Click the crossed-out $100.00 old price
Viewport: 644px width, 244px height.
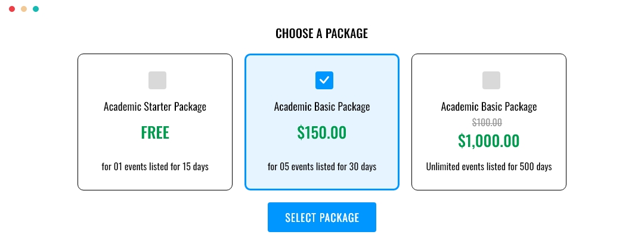487,122
